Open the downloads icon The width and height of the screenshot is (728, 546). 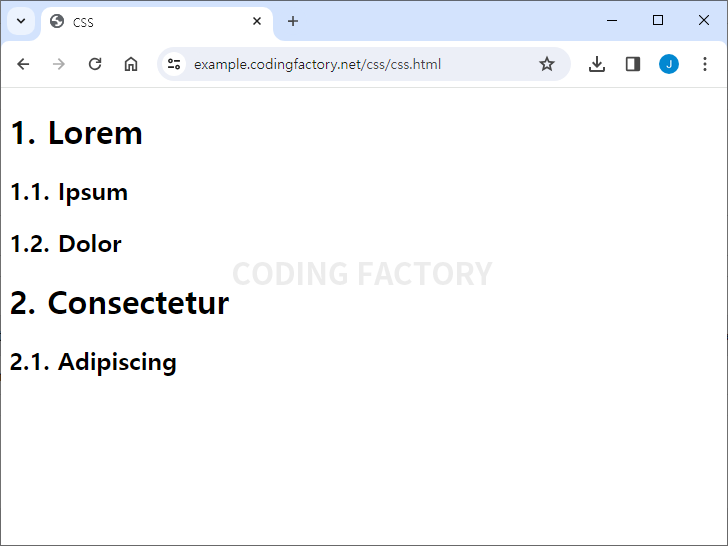(597, 64)
